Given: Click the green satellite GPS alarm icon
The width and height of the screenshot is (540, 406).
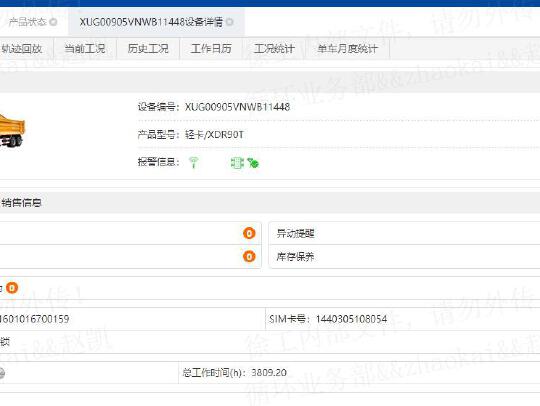Looking at the screenshot, I should pyautogui.click(x=253, y=163).
